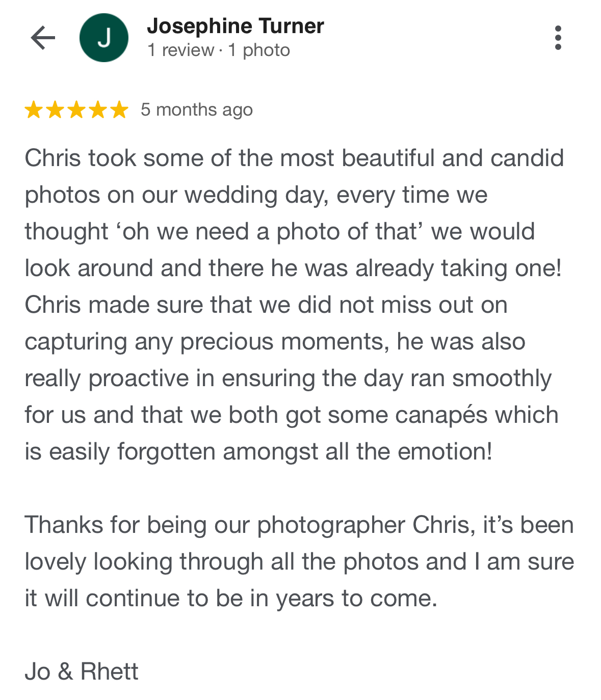Tap the line starting 'Chris made sure'

pyautogui.click(x=266, y=305)
